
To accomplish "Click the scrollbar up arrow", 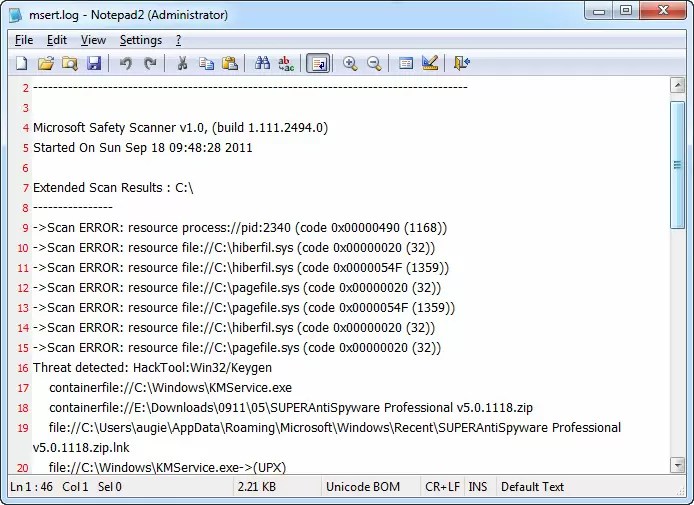I will [678, 85].
